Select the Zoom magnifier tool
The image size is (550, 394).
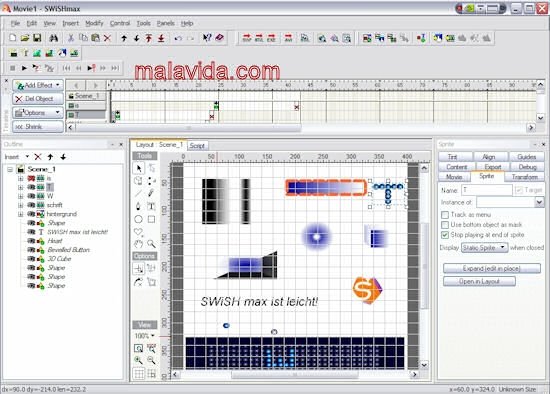[151, 244]
